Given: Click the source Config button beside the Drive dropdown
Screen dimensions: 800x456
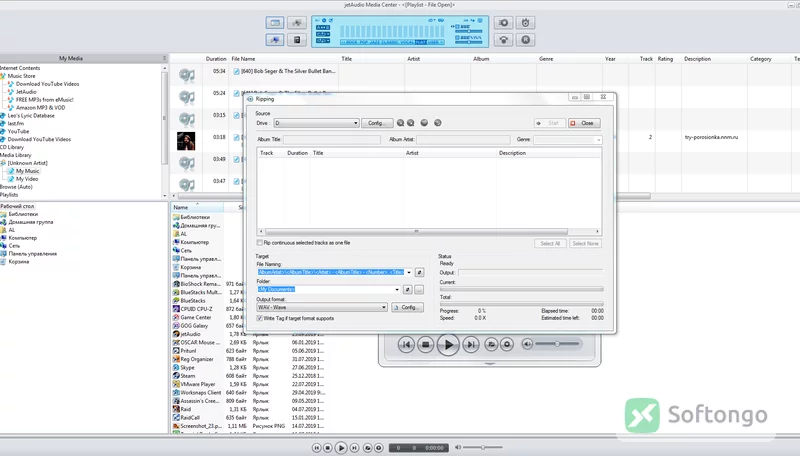Looking at the screenshot, I should coord(377,123).
